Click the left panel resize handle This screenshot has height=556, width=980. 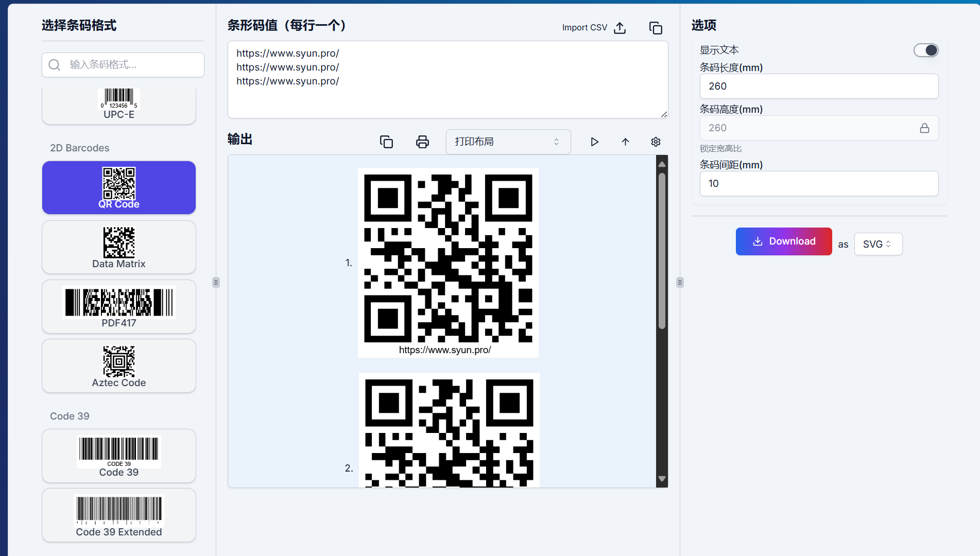coord(216,282)
